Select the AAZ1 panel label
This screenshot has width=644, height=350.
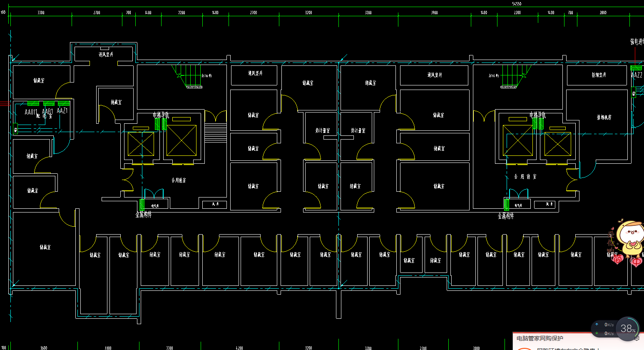point(62,111)
